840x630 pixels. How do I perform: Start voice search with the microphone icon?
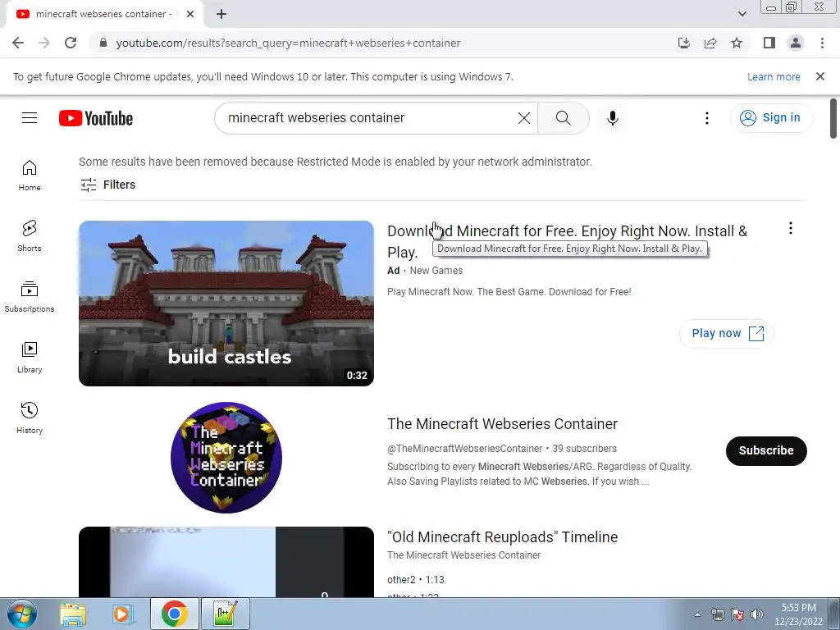coord(612,118)
